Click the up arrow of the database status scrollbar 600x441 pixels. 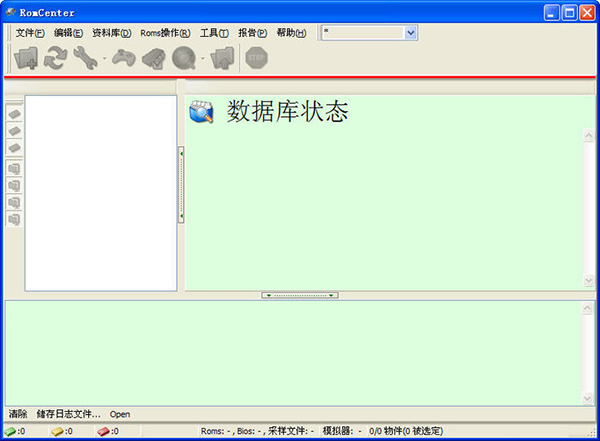(589, 136)
